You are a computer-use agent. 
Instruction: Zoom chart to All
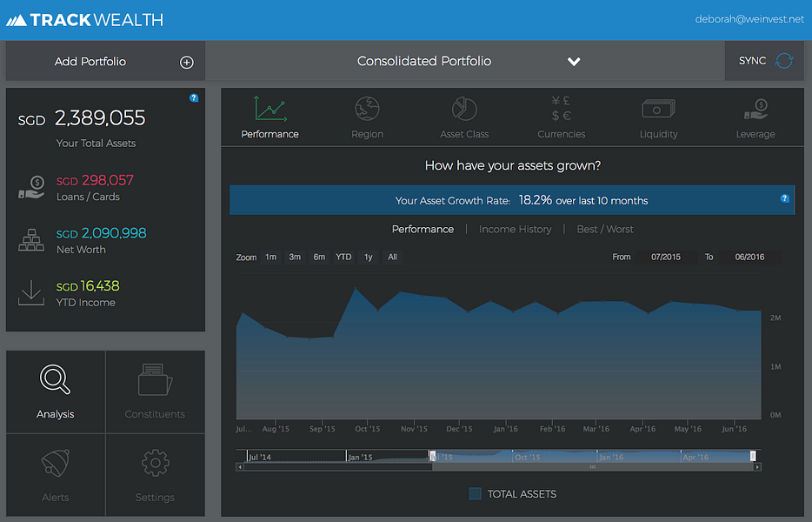click(393, 258)
